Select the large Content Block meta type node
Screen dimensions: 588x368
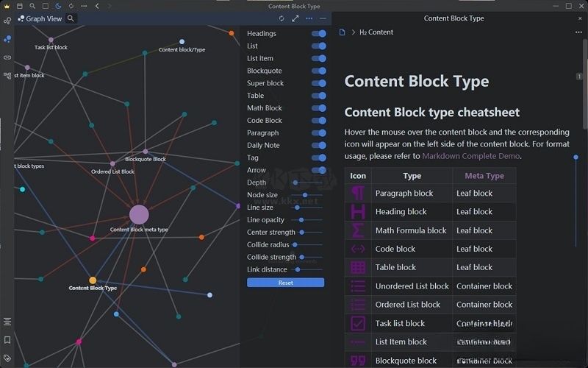click(x=139, y=214)
